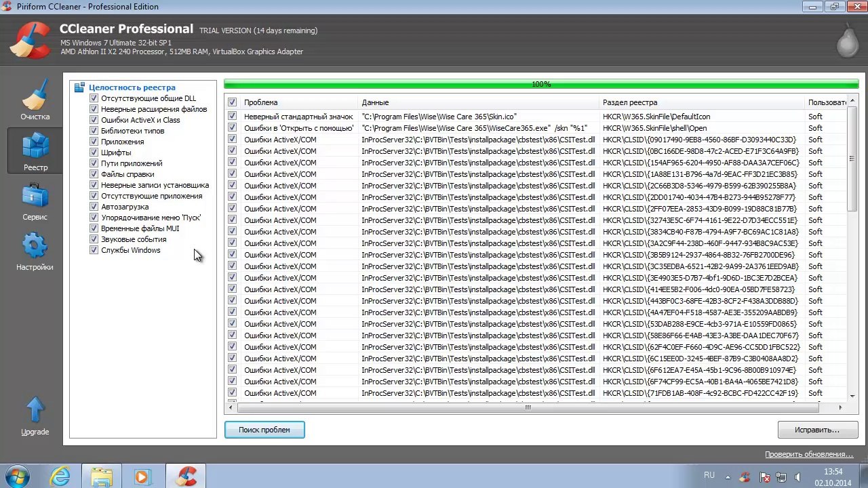Toggle Шрифты checkbox
868x488 pixels.
(94, 152)
